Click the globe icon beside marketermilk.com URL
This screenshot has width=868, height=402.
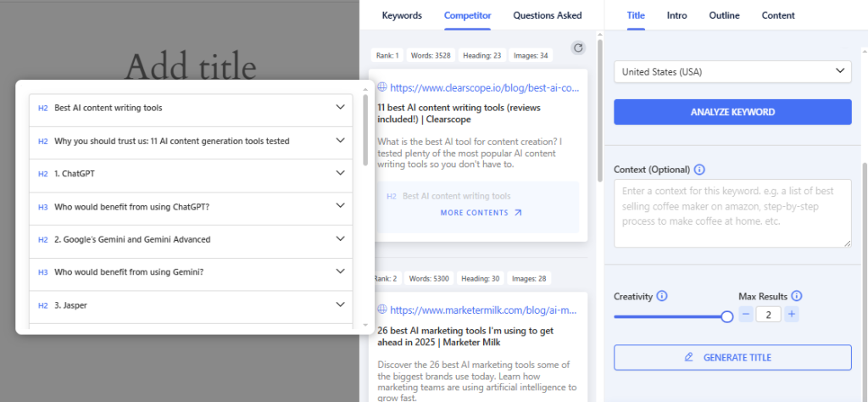pos(382,309)
